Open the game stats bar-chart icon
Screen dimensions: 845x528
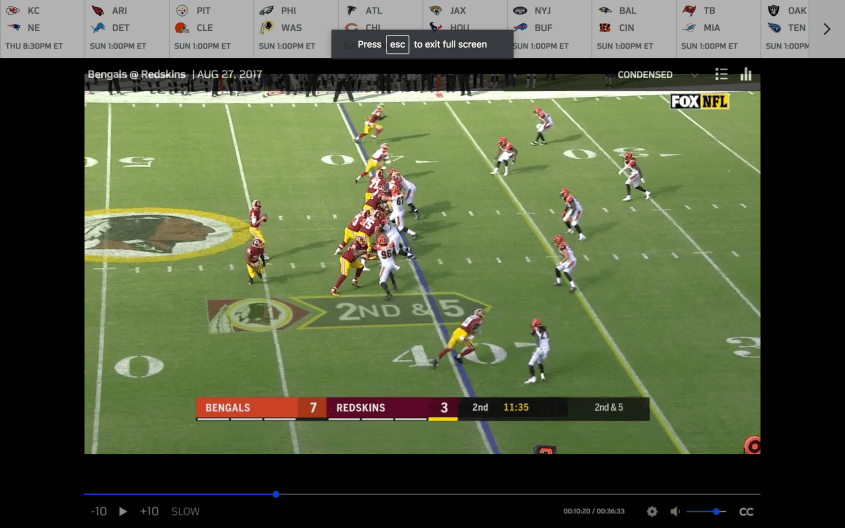coord(746,74)
